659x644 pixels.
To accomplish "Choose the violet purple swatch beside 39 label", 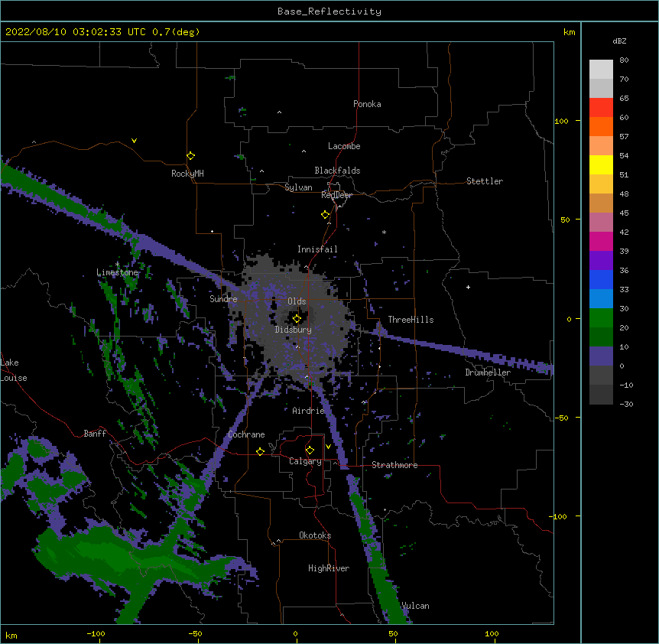I will click(x=601, y=260).
